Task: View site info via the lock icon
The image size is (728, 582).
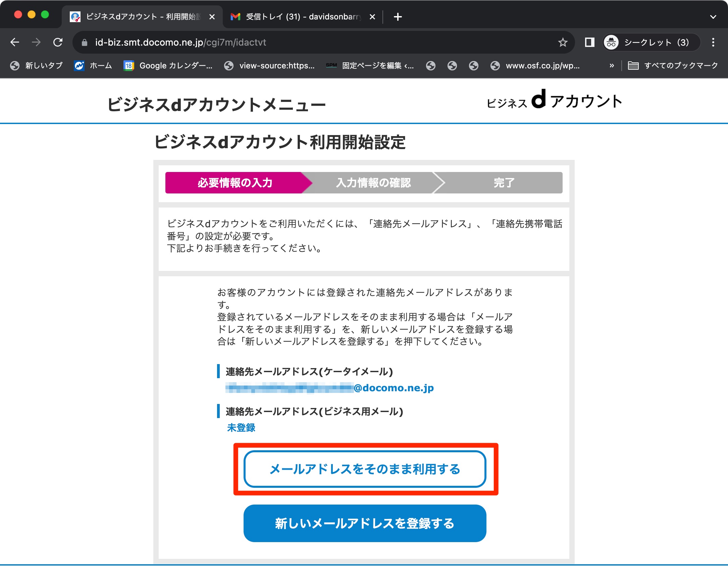Action: [x=85, y=42]
